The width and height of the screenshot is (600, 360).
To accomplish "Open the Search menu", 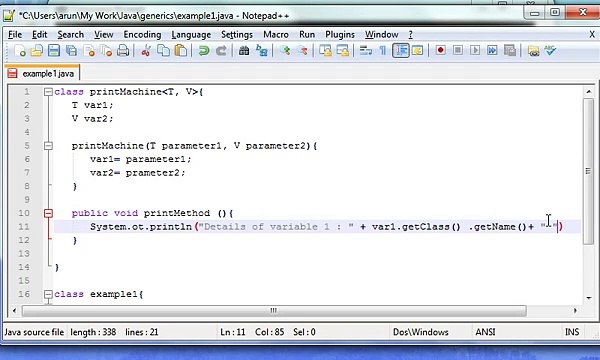I will click(x=70, y=34).
